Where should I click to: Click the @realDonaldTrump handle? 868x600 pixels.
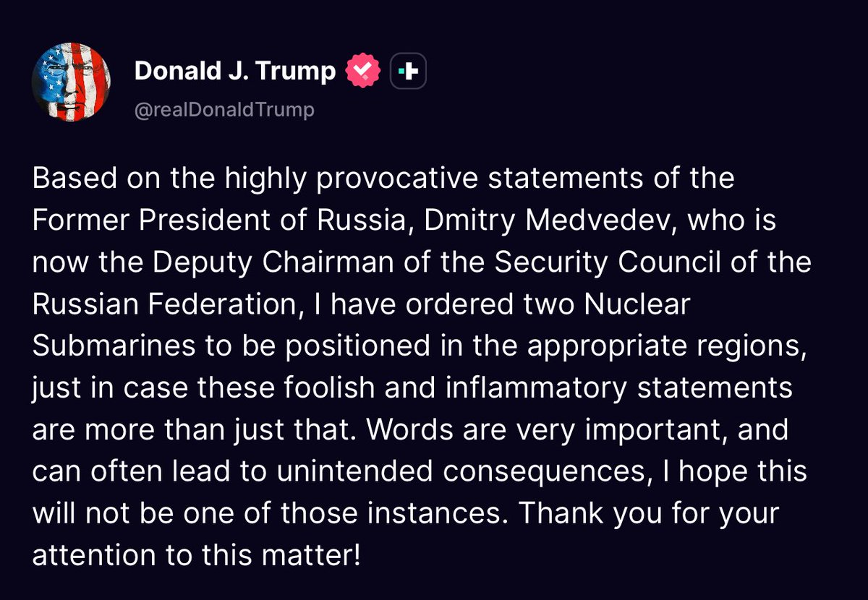(224, 110)
